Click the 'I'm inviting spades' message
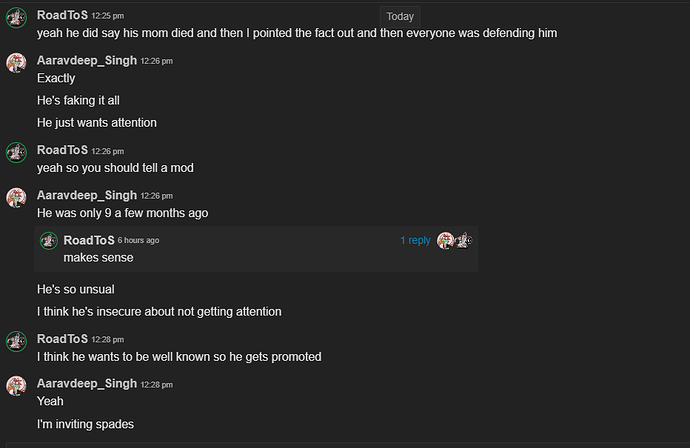690x448 pixels. [x=85, y=424]
